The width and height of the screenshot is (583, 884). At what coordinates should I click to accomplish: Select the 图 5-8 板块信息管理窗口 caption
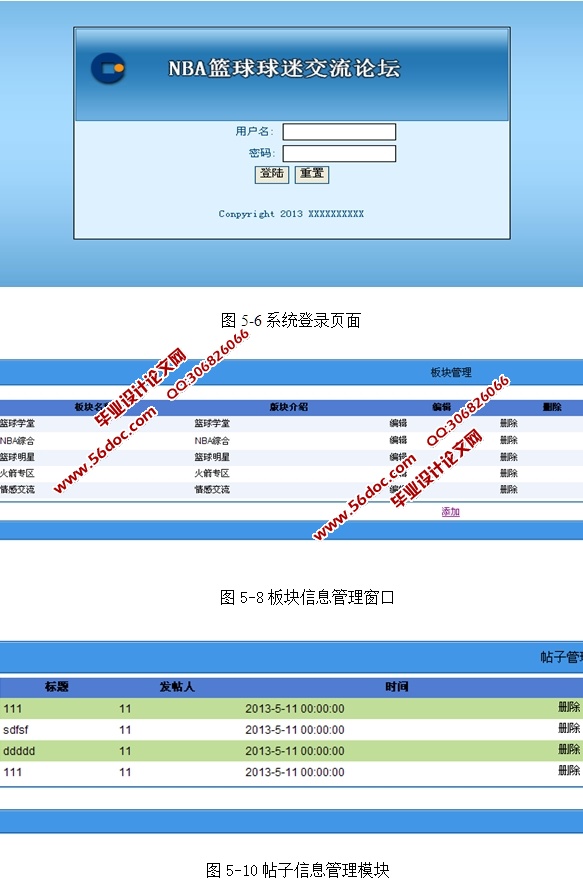(307, 597)
